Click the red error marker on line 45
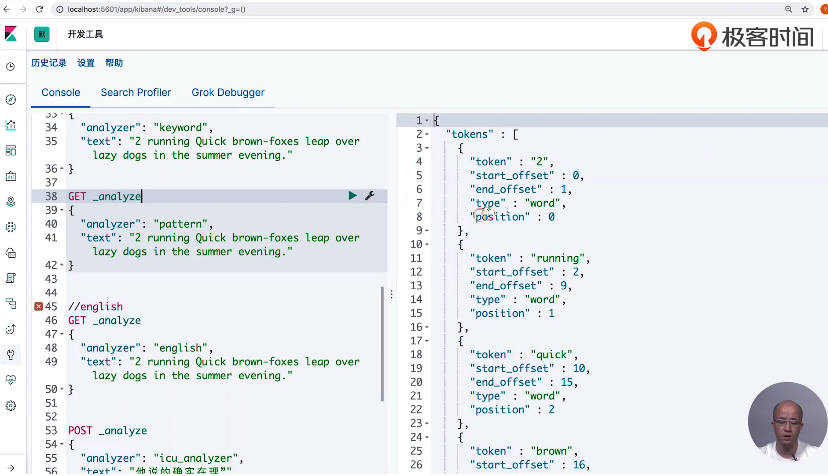 coord(38,306)
